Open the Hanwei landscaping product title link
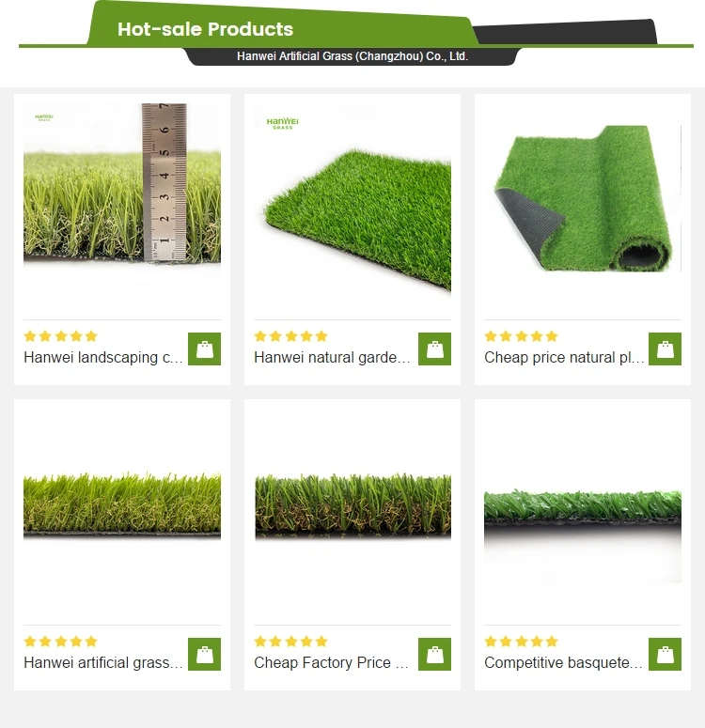The image size is (705, 728). click(x=103, y=358)
